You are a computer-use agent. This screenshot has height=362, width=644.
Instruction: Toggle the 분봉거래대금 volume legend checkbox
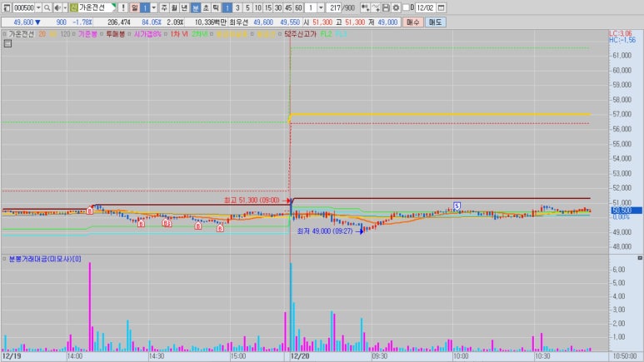(x=4, y=259)
